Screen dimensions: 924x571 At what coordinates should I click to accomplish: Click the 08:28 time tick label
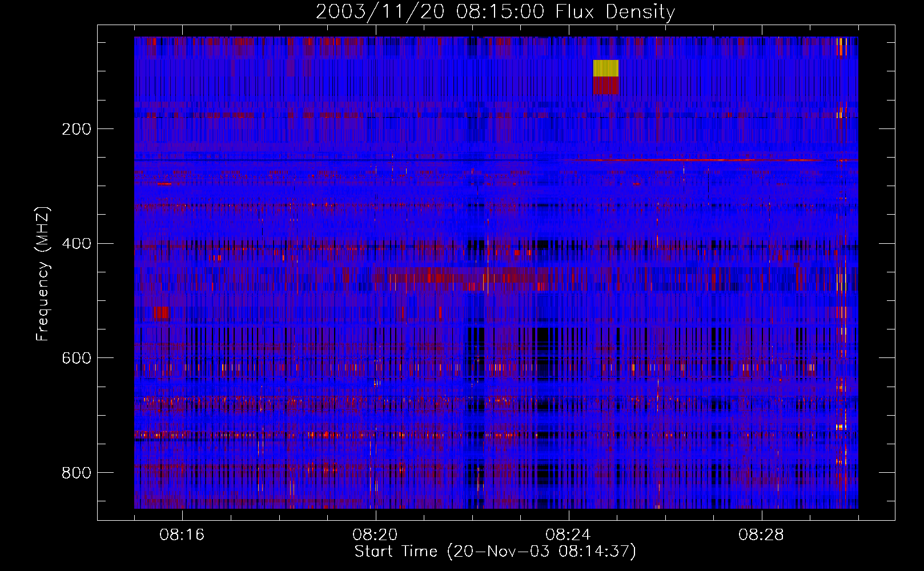pos(761,535)
